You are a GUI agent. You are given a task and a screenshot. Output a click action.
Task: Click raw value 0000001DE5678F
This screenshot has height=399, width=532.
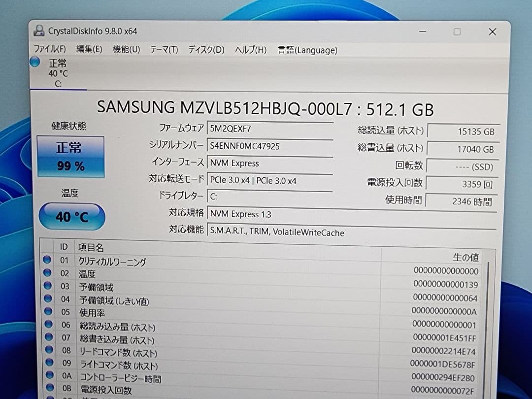click(442, 365)
